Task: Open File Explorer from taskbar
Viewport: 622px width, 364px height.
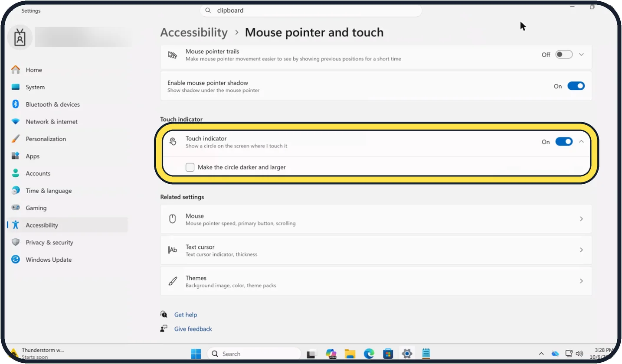Action: (x=350, y=354)
